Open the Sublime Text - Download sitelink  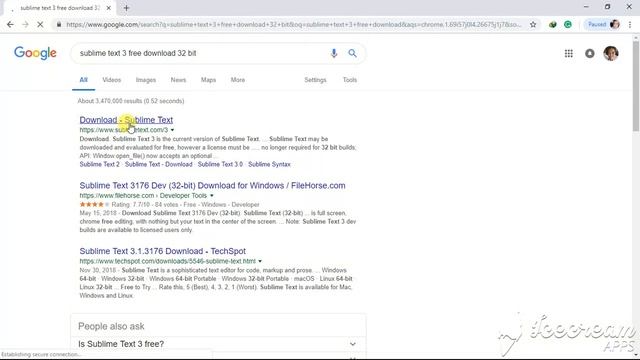[x=158, y=164]
